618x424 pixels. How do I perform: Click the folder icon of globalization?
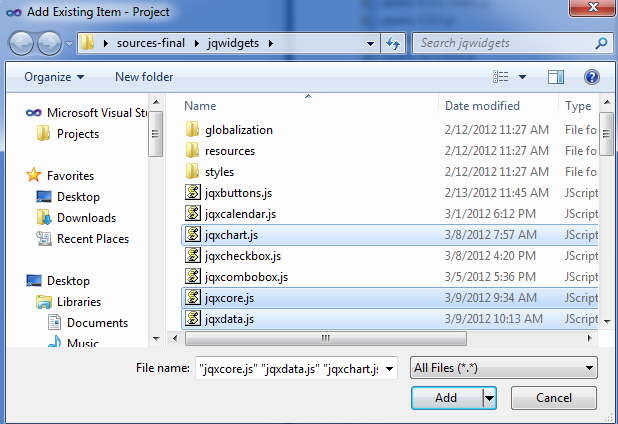192,129
